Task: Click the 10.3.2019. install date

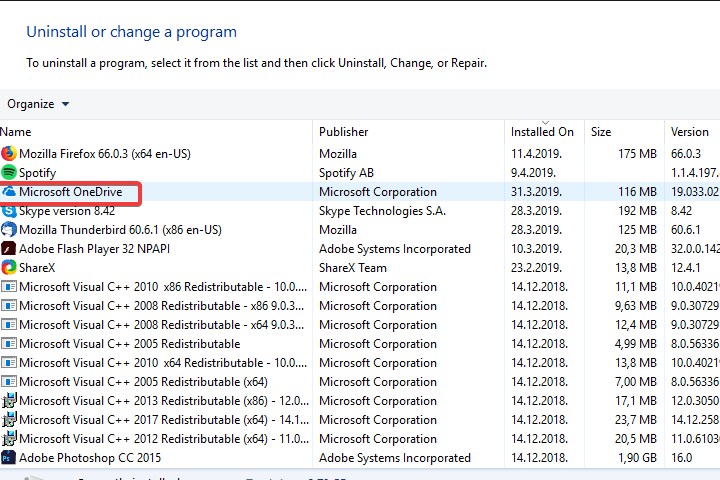Action: 536,248
